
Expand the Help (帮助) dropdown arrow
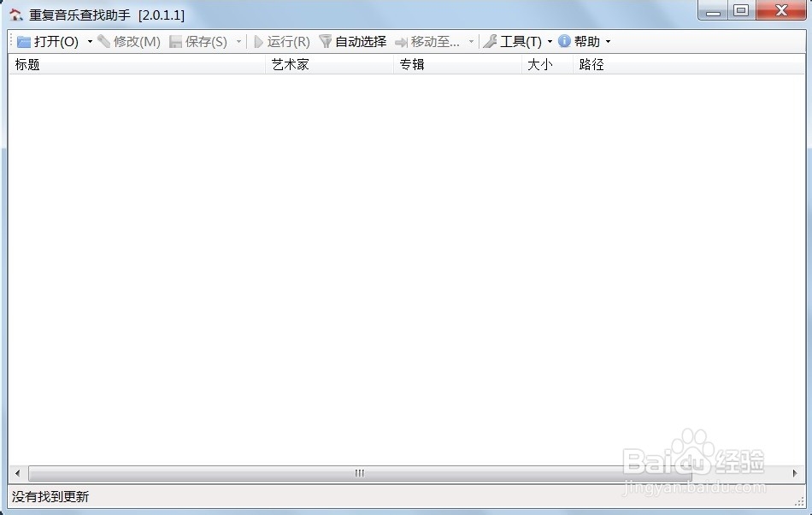(x=608, y=41)
